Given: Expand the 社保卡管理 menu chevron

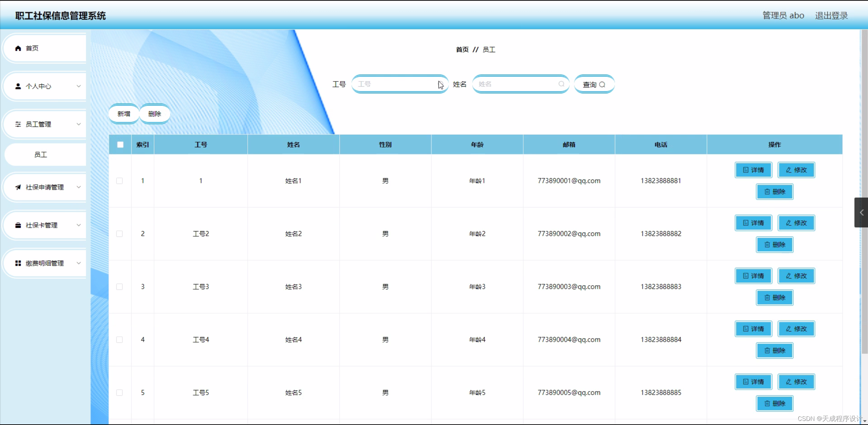Looking at the screenshot, I should click(x=79, y=225).
